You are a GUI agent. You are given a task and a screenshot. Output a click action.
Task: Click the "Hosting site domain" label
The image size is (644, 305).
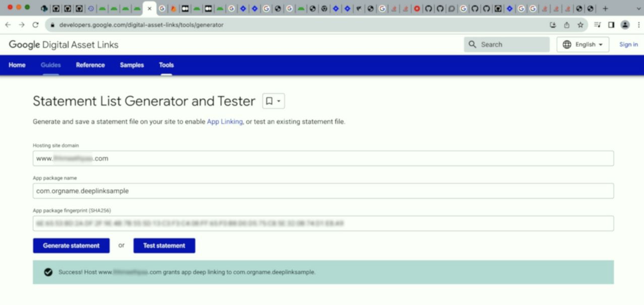pos(56,145)
